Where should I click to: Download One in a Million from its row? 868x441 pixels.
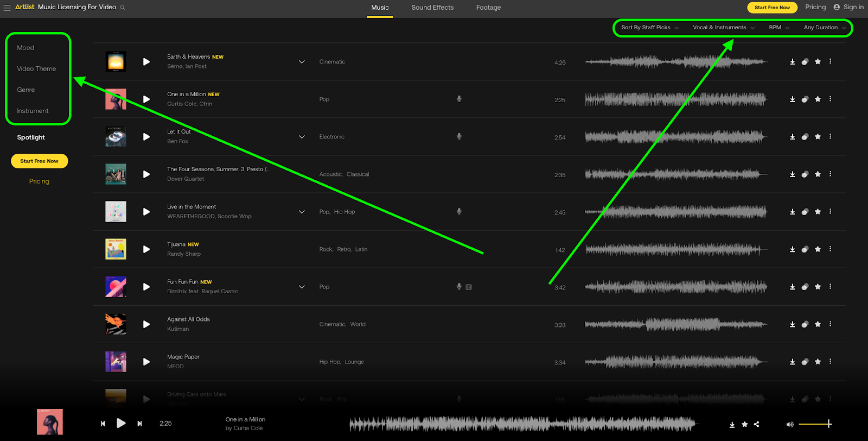coord(793,99)
